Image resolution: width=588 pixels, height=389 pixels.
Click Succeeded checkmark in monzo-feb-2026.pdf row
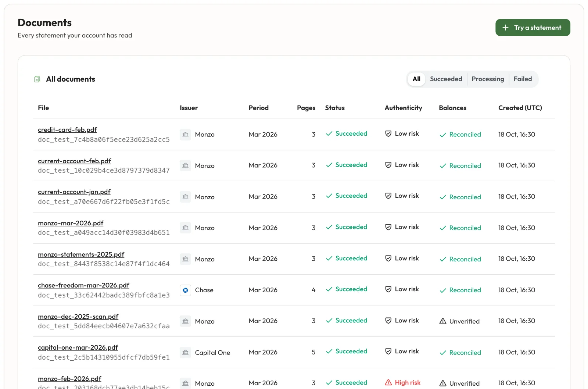point(329,382)
